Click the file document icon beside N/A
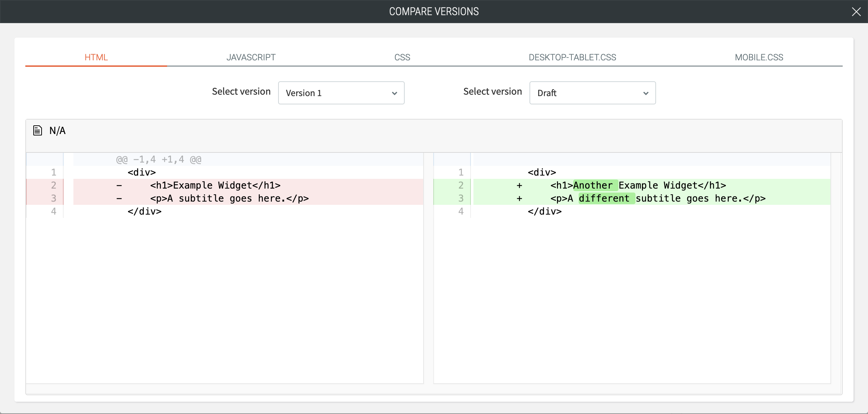The height and width of the screenshot is (414, 868). (x=38, y=130)
